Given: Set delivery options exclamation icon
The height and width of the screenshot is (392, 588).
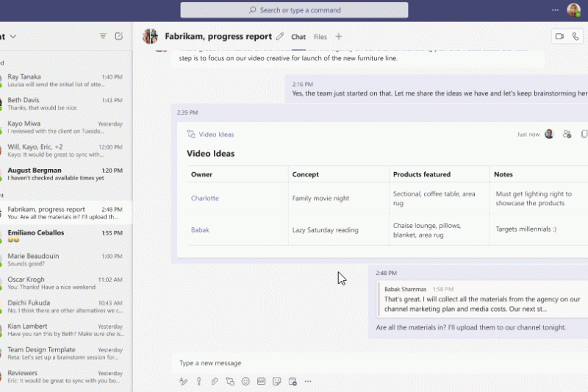Looking at the screenshot, I should [x=198, y=382].
